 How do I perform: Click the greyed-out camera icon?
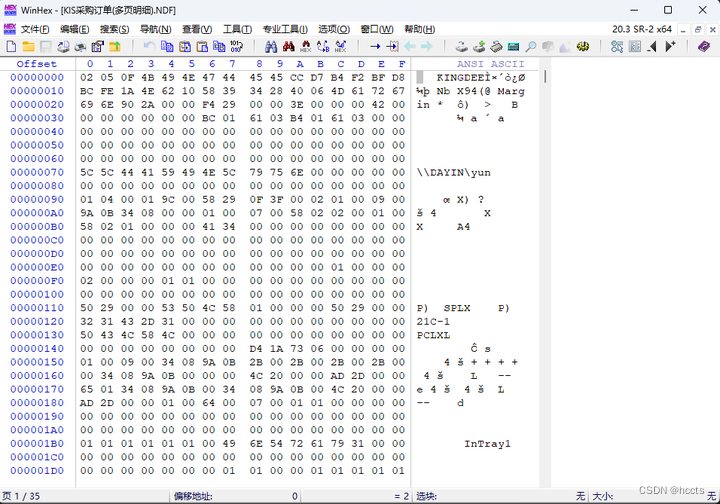pos(548,46)
